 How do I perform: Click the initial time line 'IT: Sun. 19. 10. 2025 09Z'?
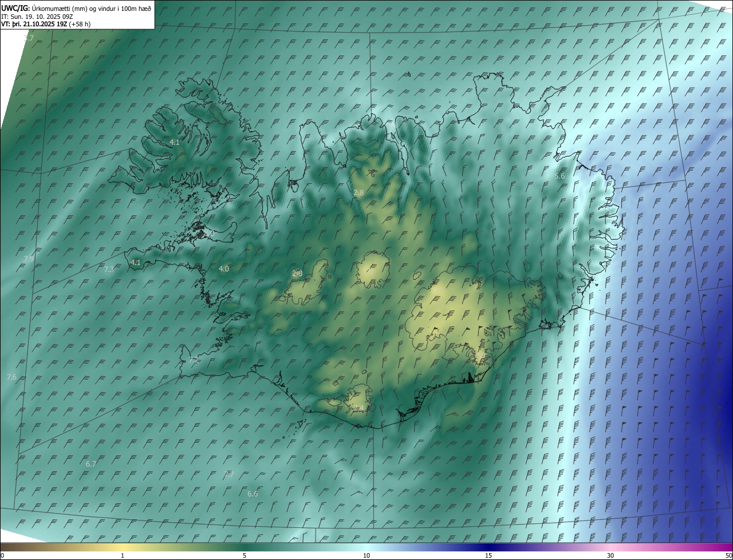pyautogui.click(x=37, y=16)
